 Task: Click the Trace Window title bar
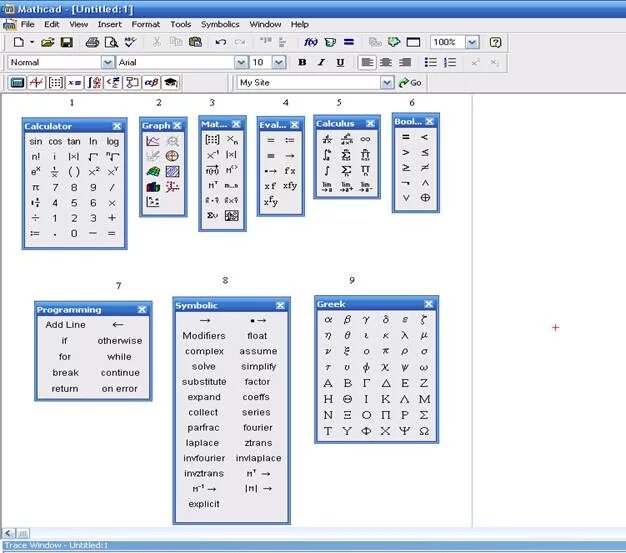tap(313, 545)
